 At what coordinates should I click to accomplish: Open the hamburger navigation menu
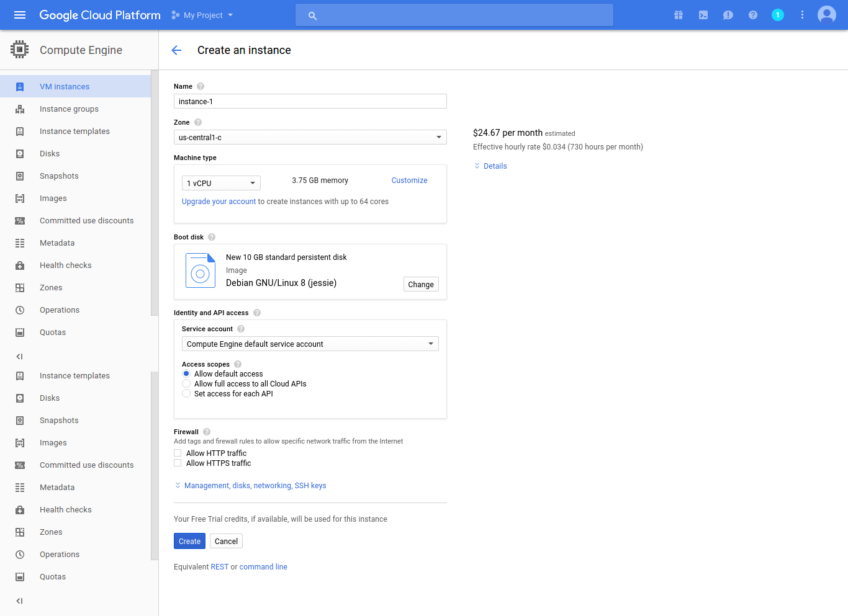(20, 15)
